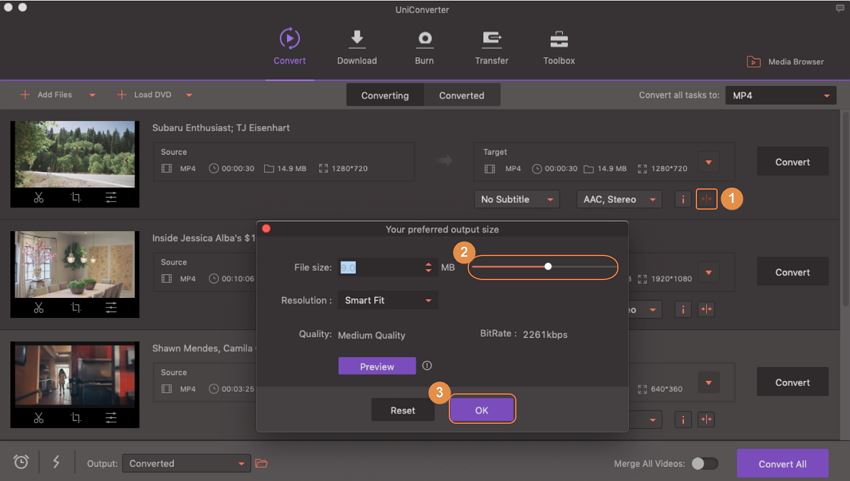Viewport: 850px width, 481px height.
Task: Click the Load DVD button
Action: [144, 94]
